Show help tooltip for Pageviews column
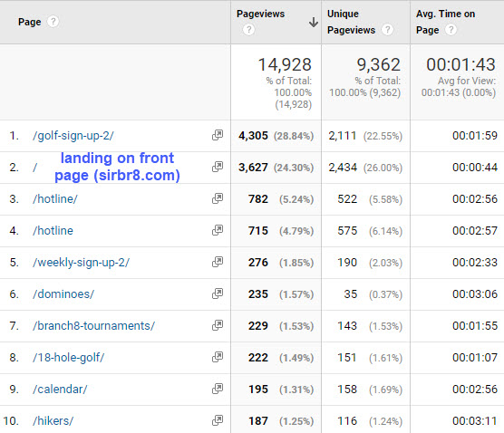 (248, 30)
